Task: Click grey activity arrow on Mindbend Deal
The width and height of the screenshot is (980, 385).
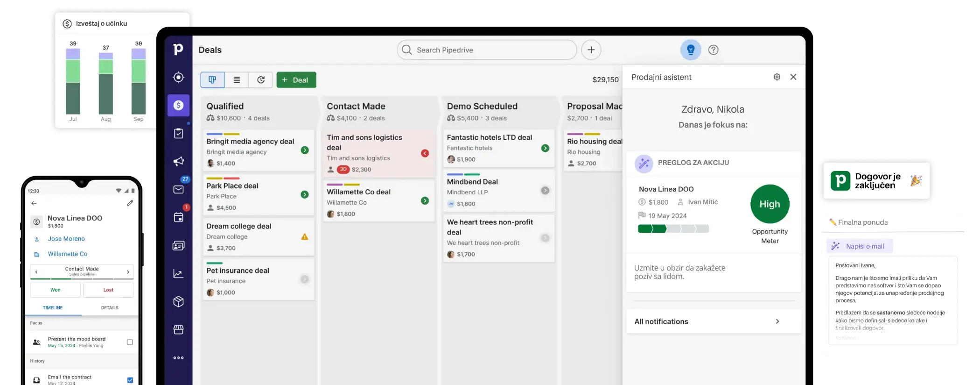Action: (545, 191)
